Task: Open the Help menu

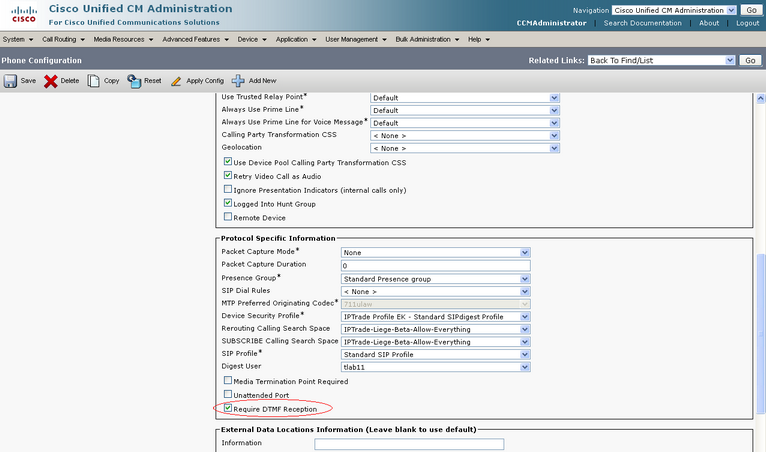Action: [x=479, y=39]
